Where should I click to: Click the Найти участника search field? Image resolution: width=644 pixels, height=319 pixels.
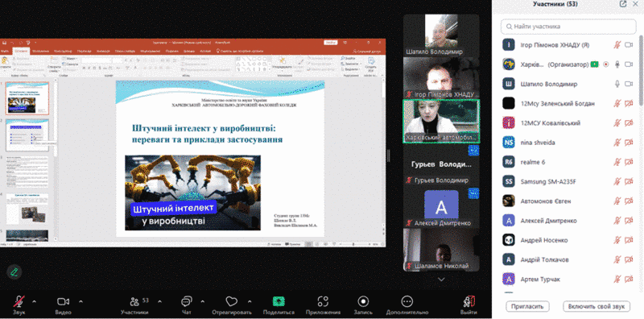pos(568,27)
